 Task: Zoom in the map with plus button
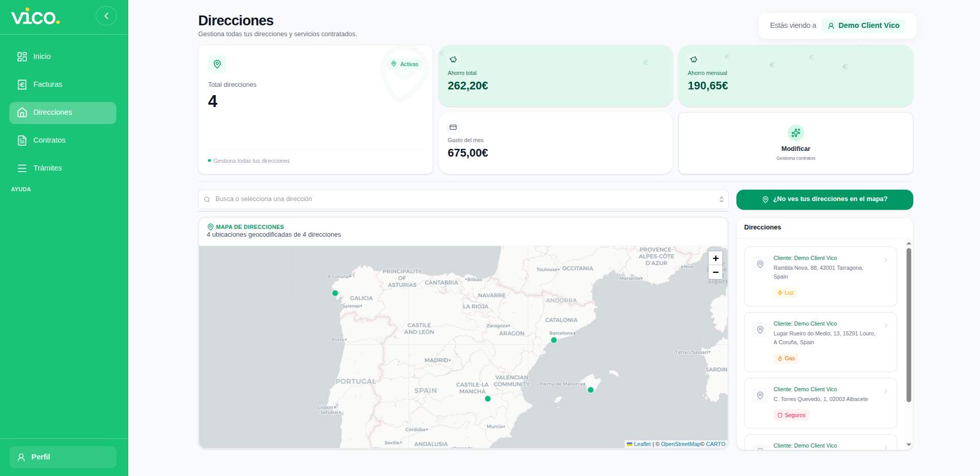715,258
